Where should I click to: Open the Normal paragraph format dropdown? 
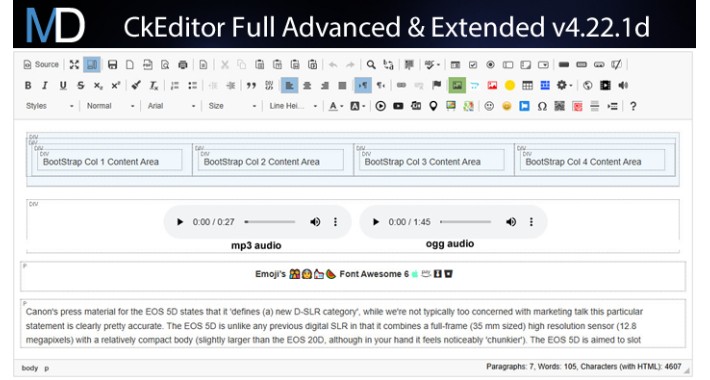pos(110,106)
